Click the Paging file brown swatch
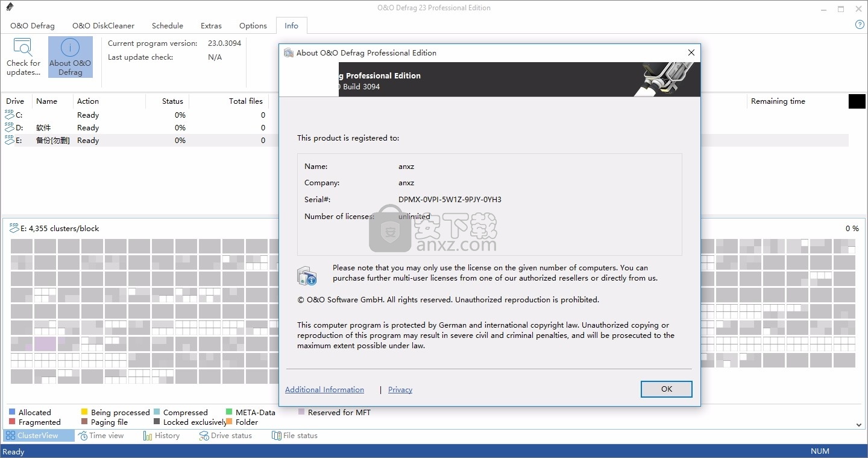Image resolution: width=868 pixels, height=458 pixels. pos(84,422)
